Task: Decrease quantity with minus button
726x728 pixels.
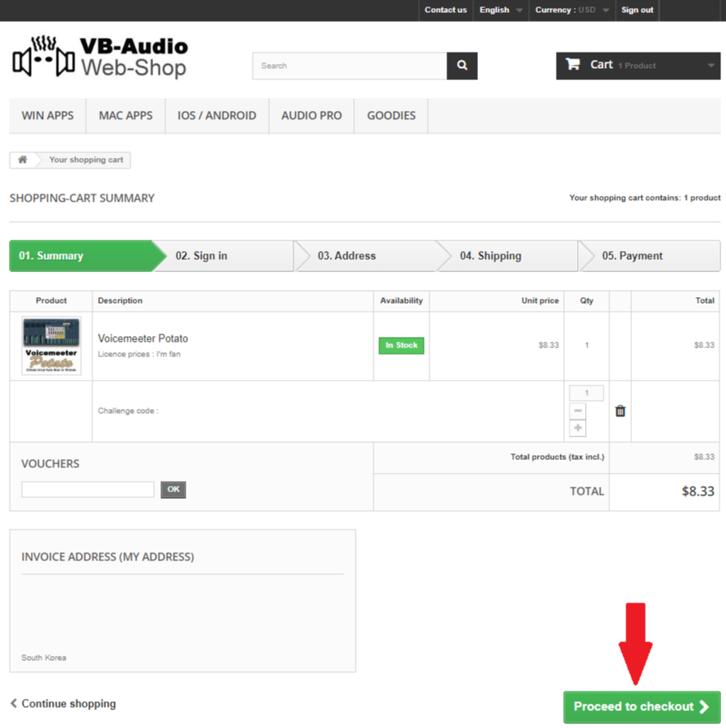Action: point(578,411)
